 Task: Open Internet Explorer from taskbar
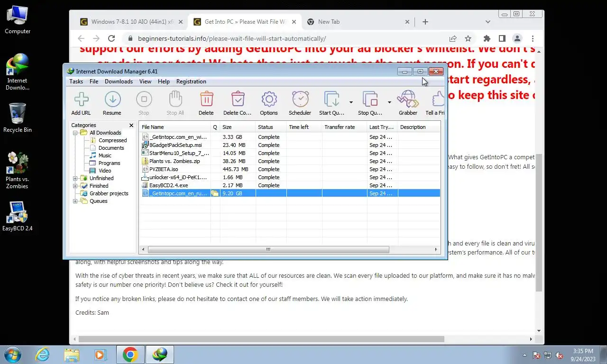(42, 355)
